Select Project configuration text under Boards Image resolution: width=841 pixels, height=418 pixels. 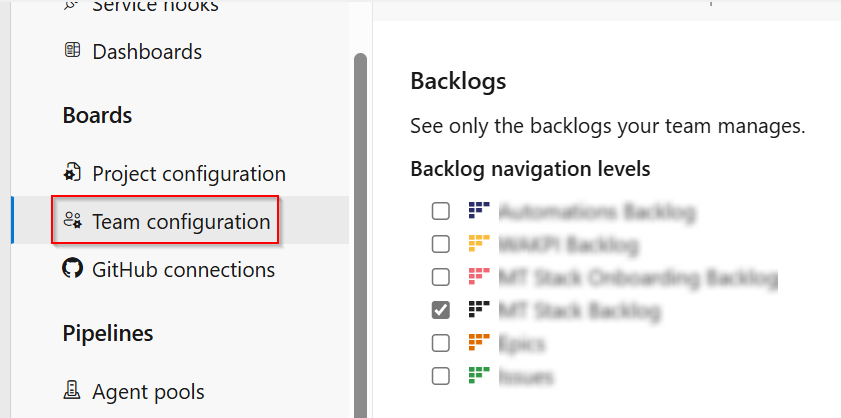189,174
